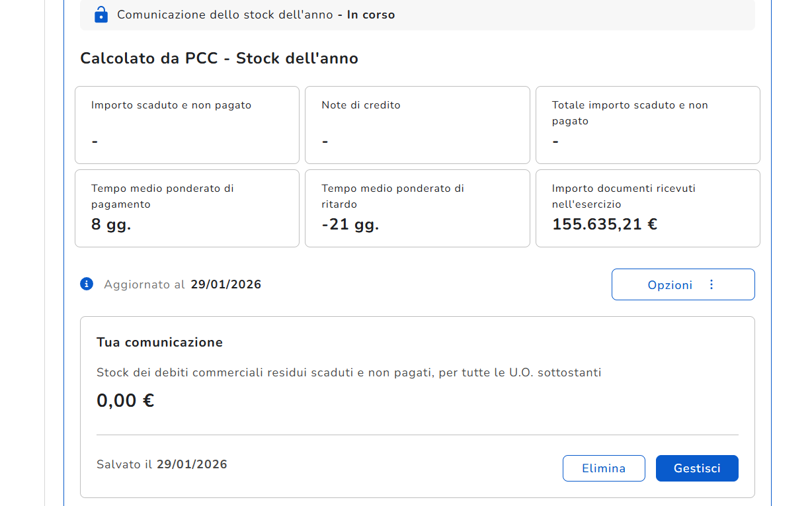Open the Opzioni dropdown button
Viewport: 812px width, 506px height.
683,284
